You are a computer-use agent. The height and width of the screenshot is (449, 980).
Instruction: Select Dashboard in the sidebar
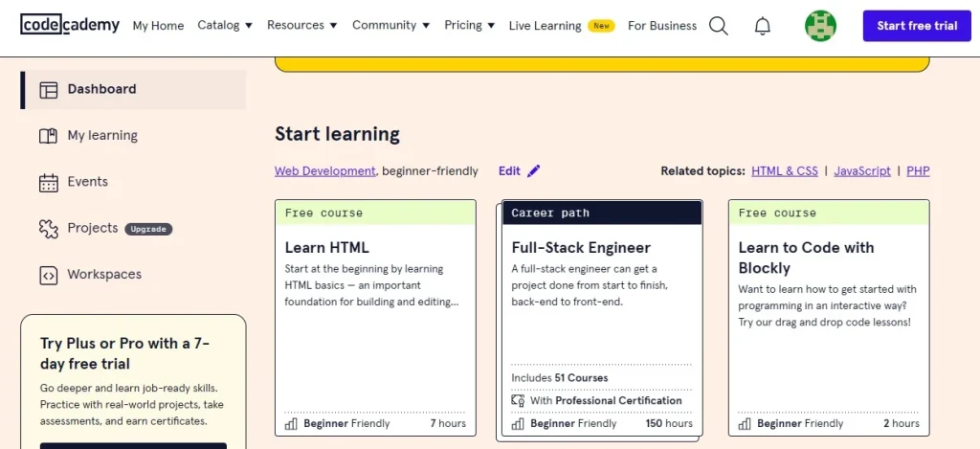(133, 89)
